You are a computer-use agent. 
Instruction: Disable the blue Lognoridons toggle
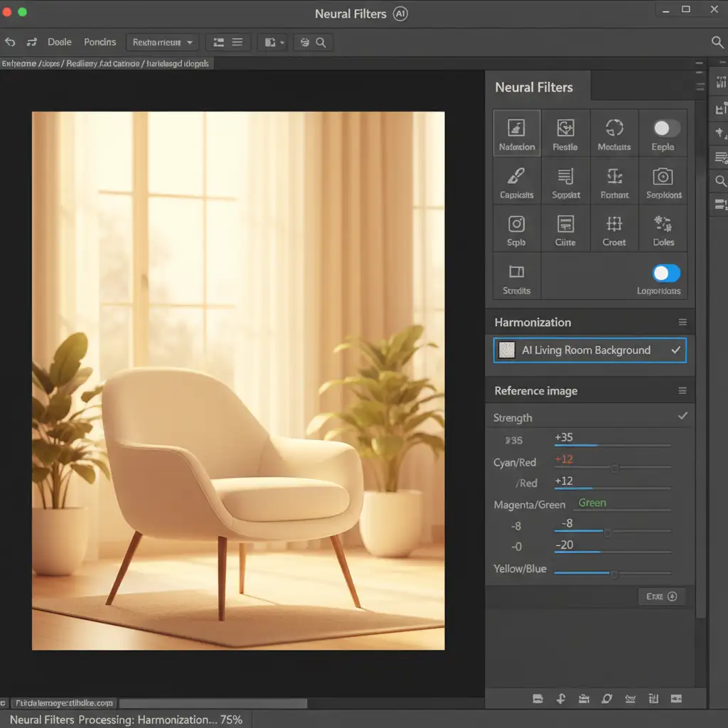[x=666, y=273]
